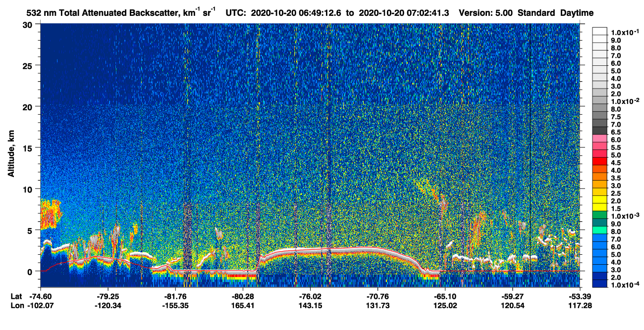Click latitude value "-79.25"
The height and width of the screenshot is (330, 644).
tap(107, 296)
